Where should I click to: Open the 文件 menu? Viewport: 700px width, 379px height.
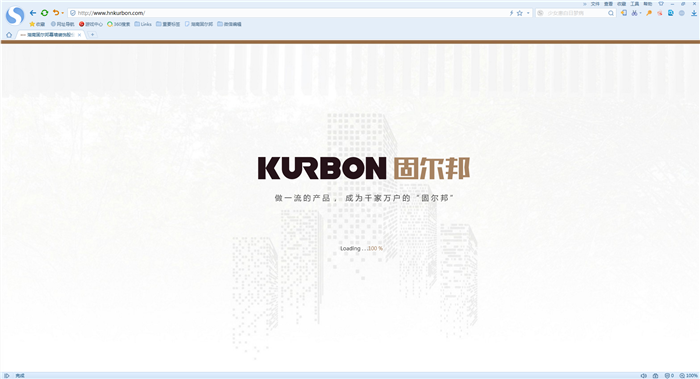click(595, 4)
